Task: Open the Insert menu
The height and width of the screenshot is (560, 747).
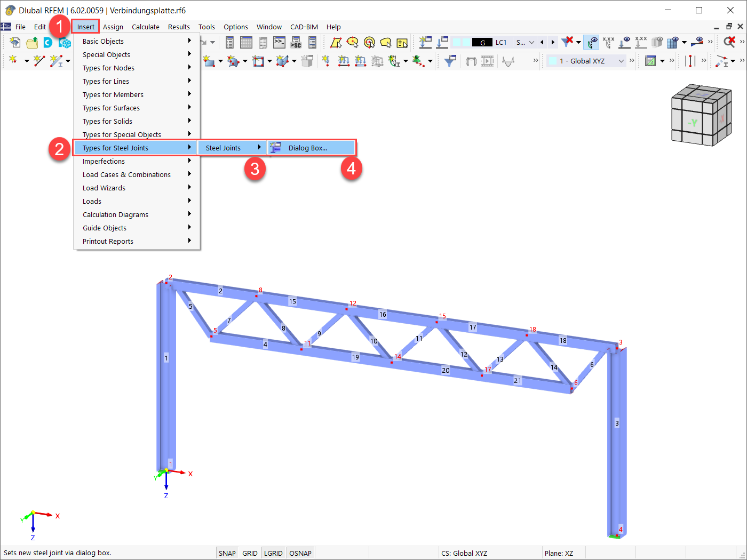Action: (85, 27)
